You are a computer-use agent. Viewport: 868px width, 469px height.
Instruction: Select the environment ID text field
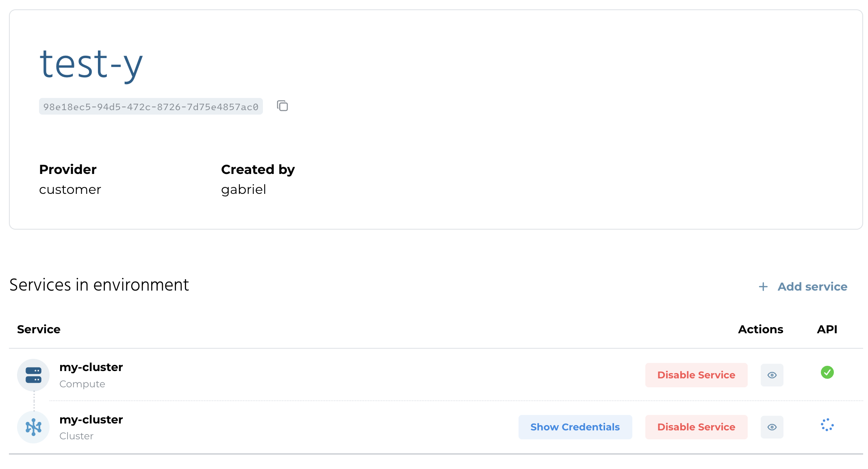click(151, 107)
